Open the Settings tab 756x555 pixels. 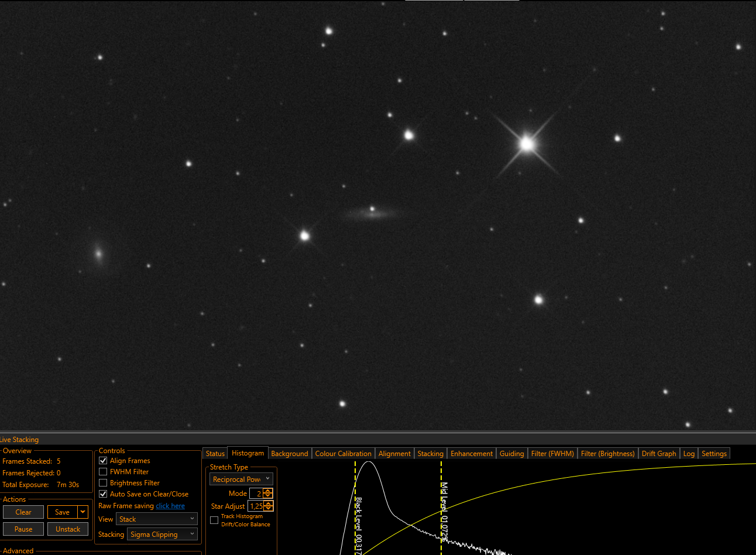point(714,454)
